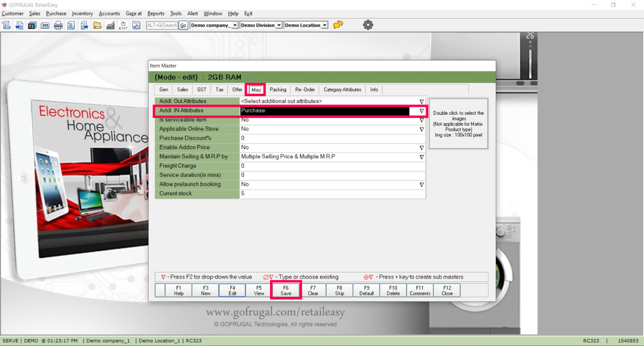Click the F3 New button
The width and height of the screenshot is (644, 346).
(x=206, y=290)
